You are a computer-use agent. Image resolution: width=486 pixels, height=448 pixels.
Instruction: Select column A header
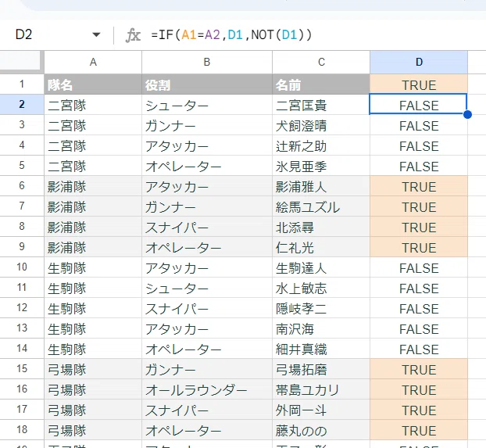[x=93, y=63]
